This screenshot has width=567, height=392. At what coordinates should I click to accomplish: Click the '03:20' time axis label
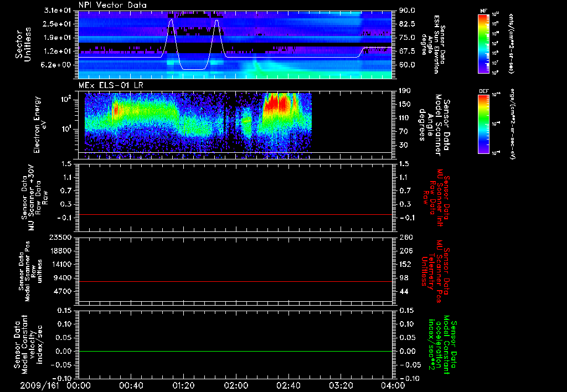click(x=341, y=386)
